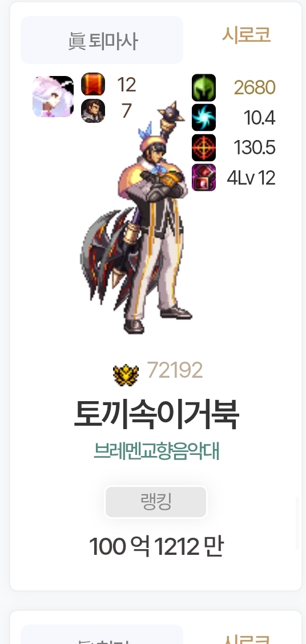Click the gold-colored 2680 stat value
This screenshot has width=306, height=644.
coord(255,87)
